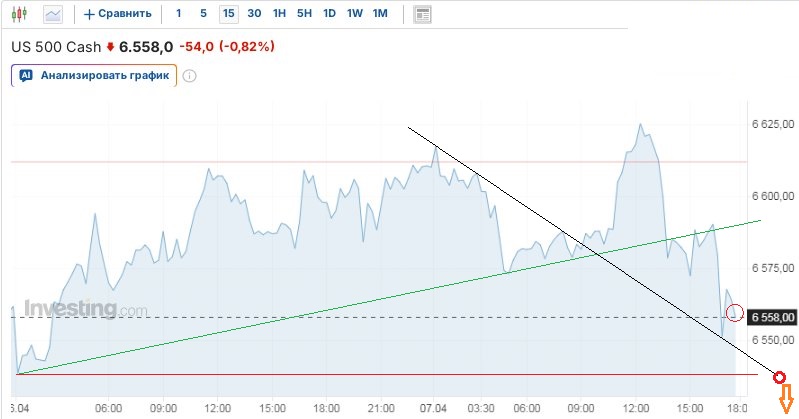Viewport: 799px width, 419px height.
Task: Select the 1 minute interval
Action: click(179, 14)
